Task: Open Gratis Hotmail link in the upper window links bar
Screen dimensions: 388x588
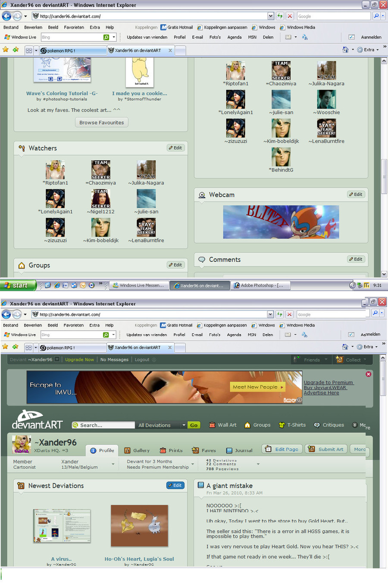Action: pos(177,27)
